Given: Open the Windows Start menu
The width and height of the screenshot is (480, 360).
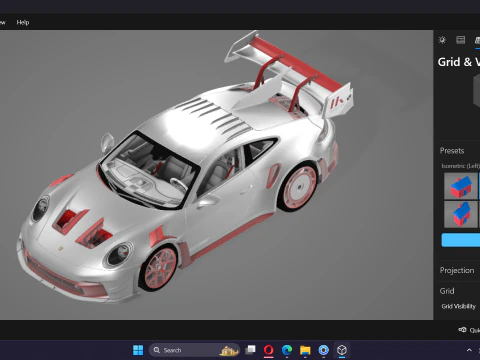Looking at the screenshot, I should (138, 350).
